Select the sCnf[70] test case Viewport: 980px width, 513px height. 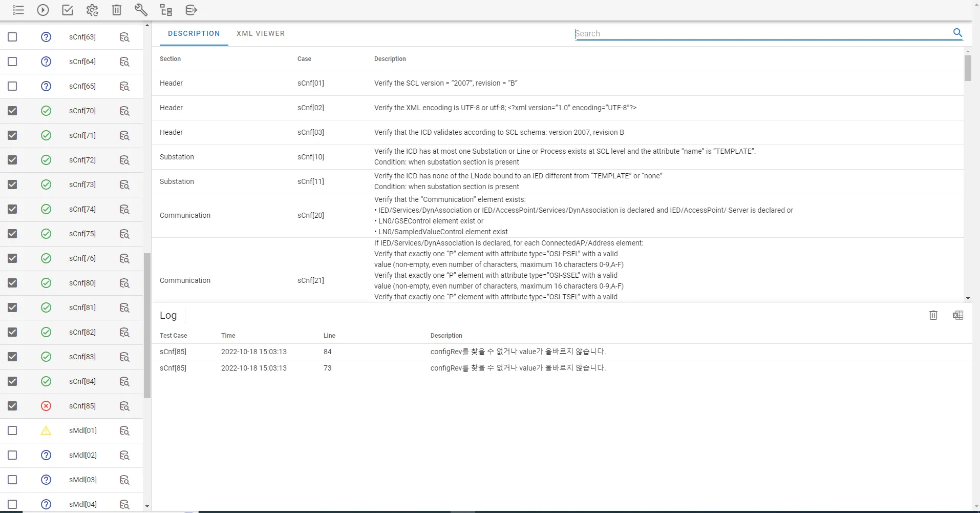[82, 111]
